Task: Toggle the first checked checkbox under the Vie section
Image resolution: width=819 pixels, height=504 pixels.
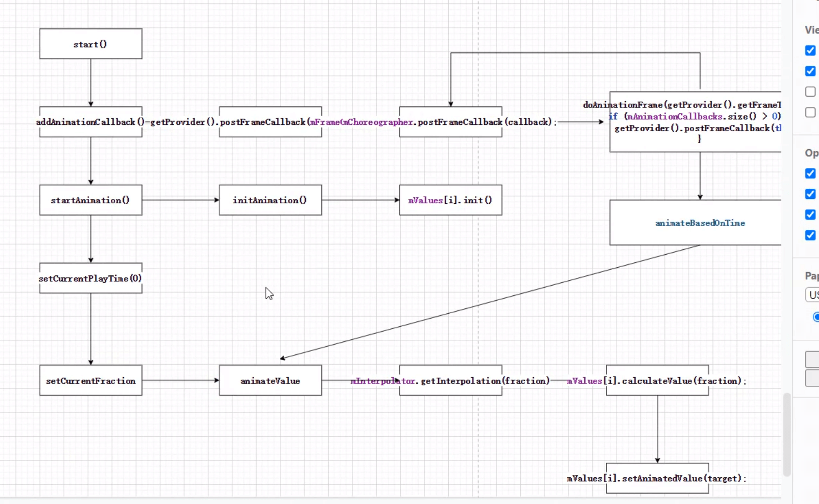Action: (810, 50)
